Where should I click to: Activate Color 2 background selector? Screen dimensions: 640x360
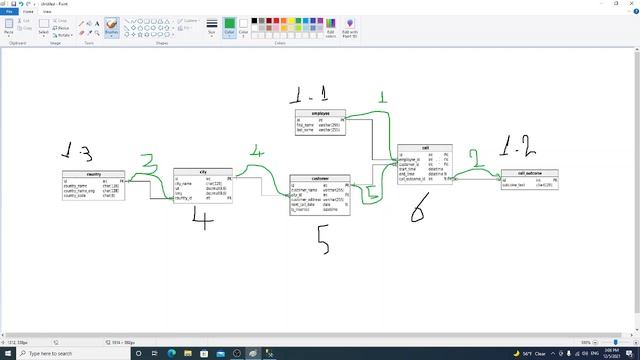[243, 28]
